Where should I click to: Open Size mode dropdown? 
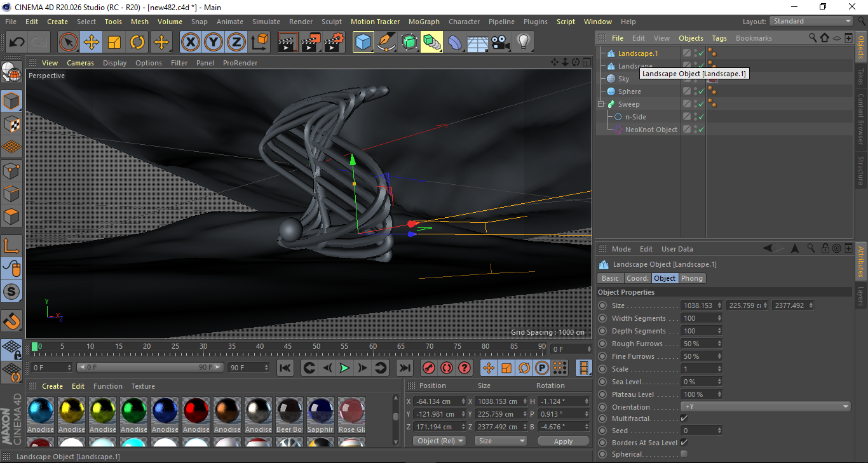pos(501,441)
